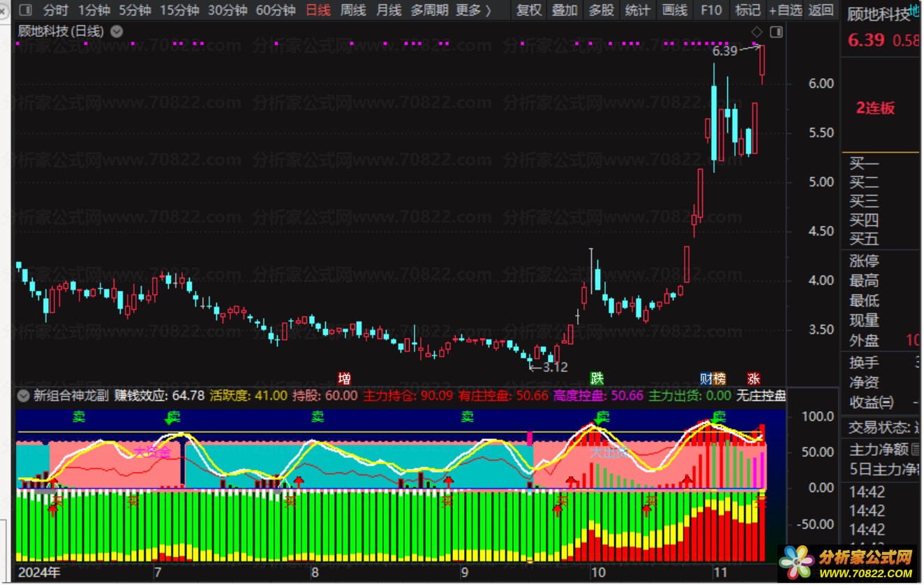Click the 返回 back button

[821, 10]
